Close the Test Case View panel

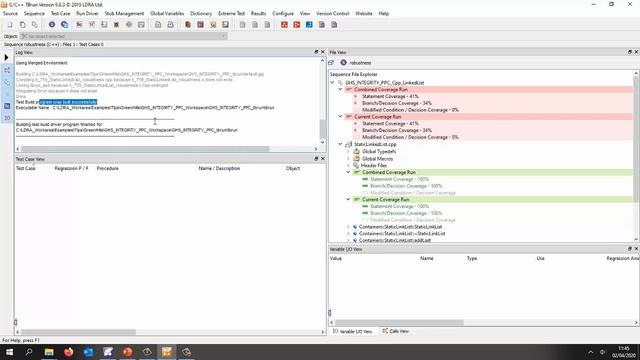click(x=322, y=159)
